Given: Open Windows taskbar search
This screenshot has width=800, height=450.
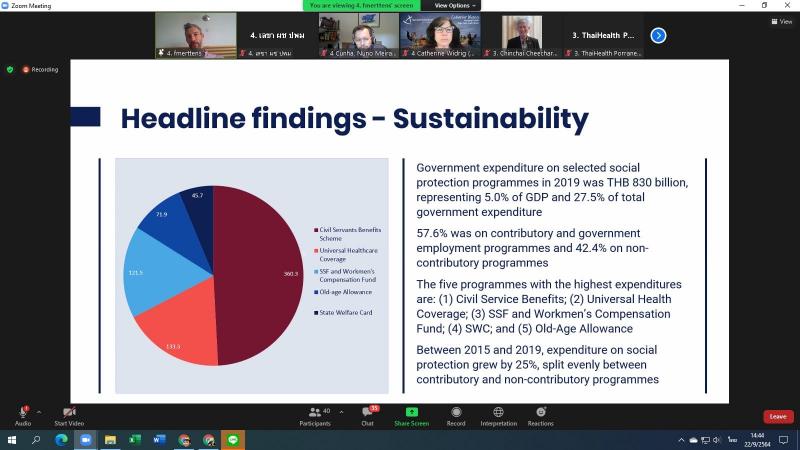Looking at the screenshot, I should point(36,440).
